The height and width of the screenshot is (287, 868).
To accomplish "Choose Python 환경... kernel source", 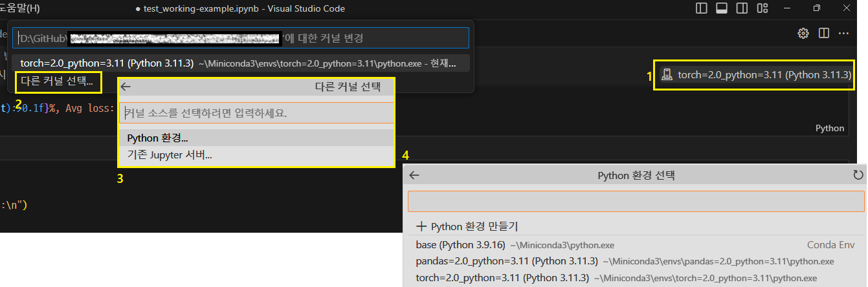I will (256, 138).
